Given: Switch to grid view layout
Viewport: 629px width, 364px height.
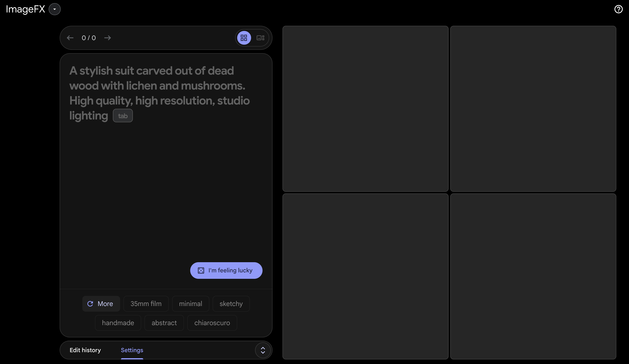Looking at the screenshot, I should pos(244,38).
